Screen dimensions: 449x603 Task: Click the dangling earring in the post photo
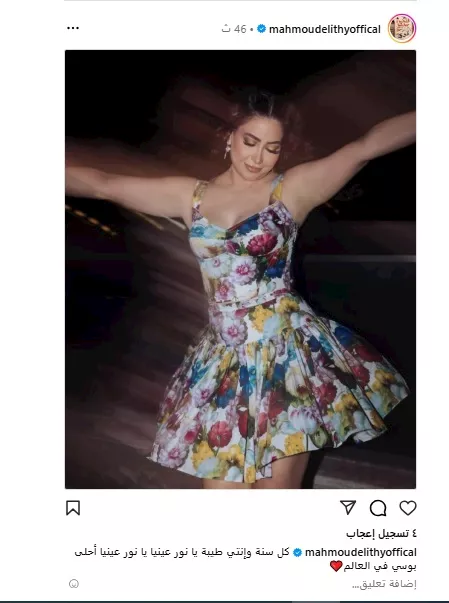pyautogui.click(x=227, y=149)
